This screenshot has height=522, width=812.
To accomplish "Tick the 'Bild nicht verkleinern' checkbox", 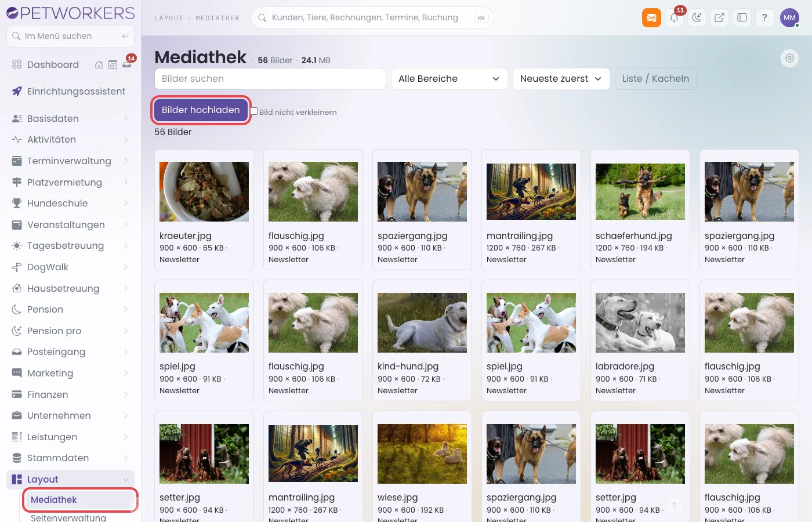I will click(x=254, y=111).
